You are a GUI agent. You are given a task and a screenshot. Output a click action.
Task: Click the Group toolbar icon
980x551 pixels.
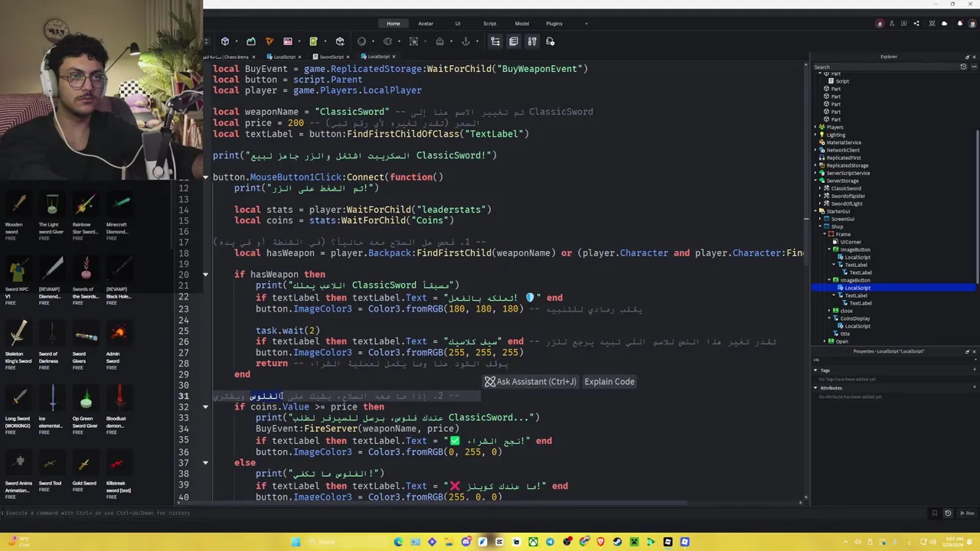coord(413,41)
